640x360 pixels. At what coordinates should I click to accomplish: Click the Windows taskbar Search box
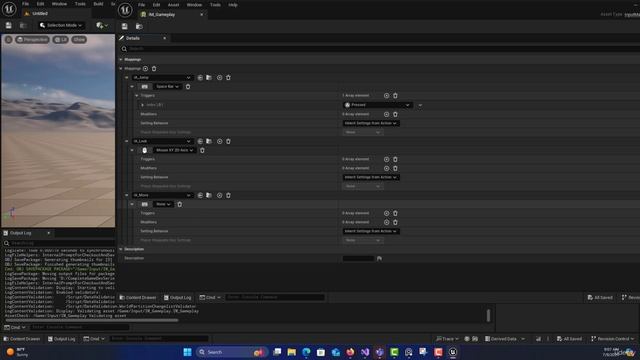[231, 352]
